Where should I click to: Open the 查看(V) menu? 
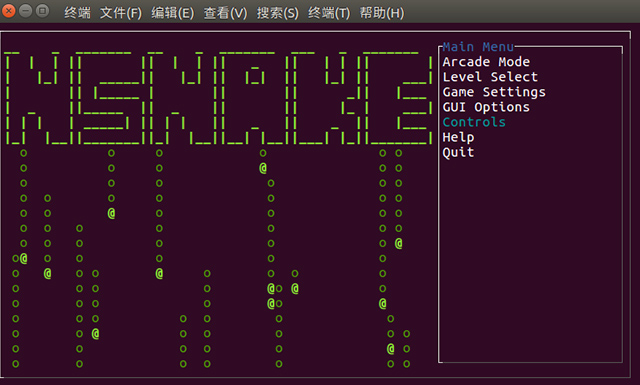[225, 13]
